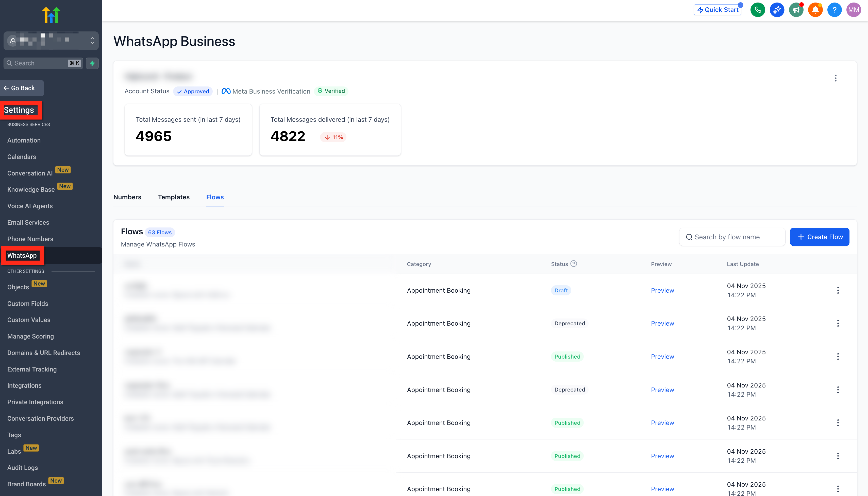Screen dimensions: 868x496
Task: Open the Draft flow row options menu
Action: pyautogui.click(x=838, y=290)
